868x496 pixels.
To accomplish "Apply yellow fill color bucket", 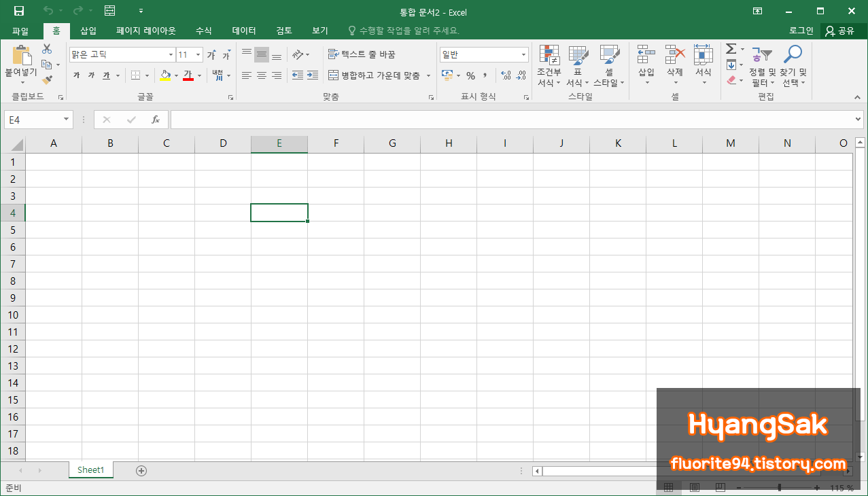I will coord(165,75).
